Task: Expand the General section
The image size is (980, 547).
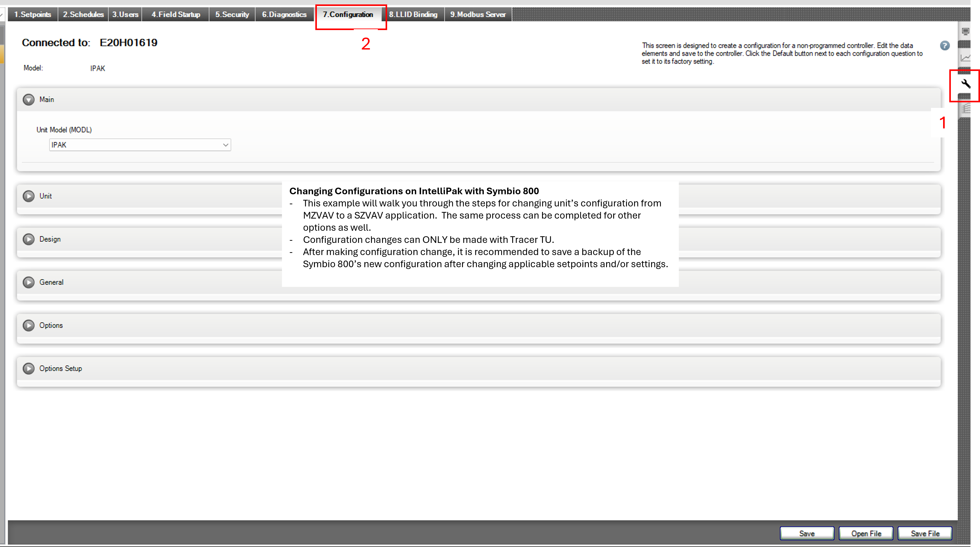Action: click(29, 282)
